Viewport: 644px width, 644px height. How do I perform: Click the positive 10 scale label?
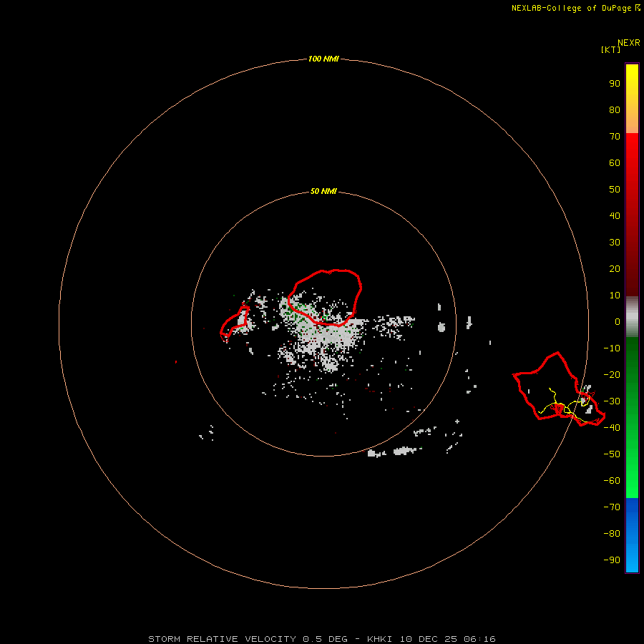[615, 296]
